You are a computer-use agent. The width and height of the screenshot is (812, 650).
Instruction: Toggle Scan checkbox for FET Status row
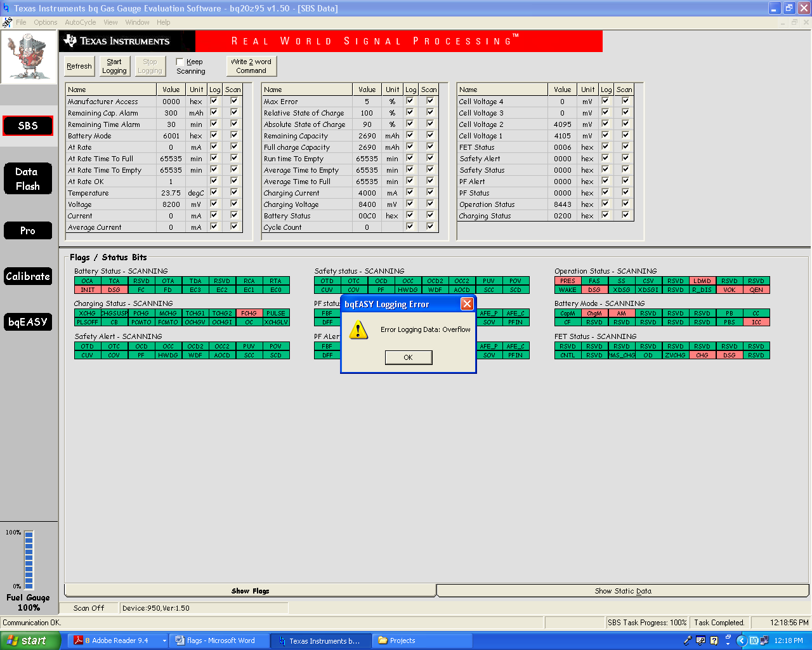[625, 147]
